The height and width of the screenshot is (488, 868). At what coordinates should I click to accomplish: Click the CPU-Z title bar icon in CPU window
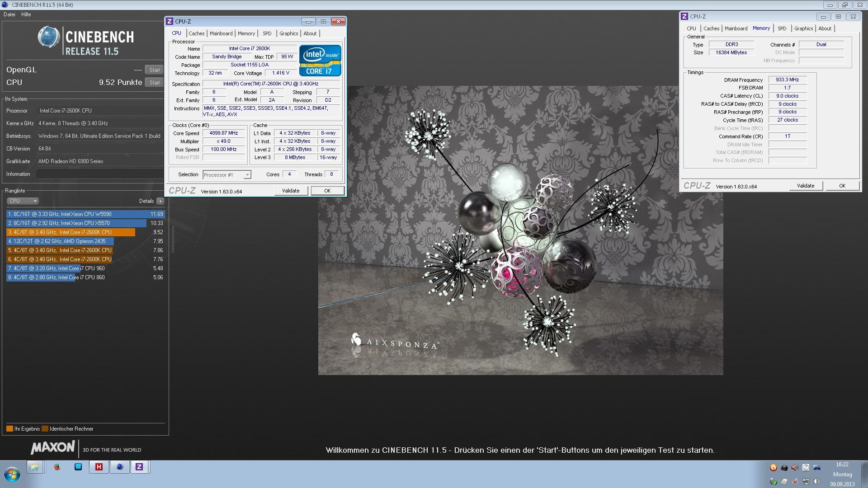click(170, 21)
